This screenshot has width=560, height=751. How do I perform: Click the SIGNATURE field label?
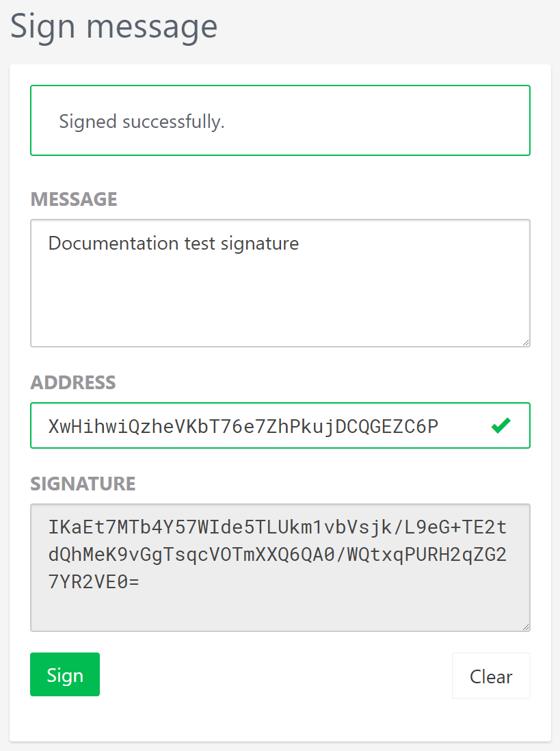coord(83,484)
